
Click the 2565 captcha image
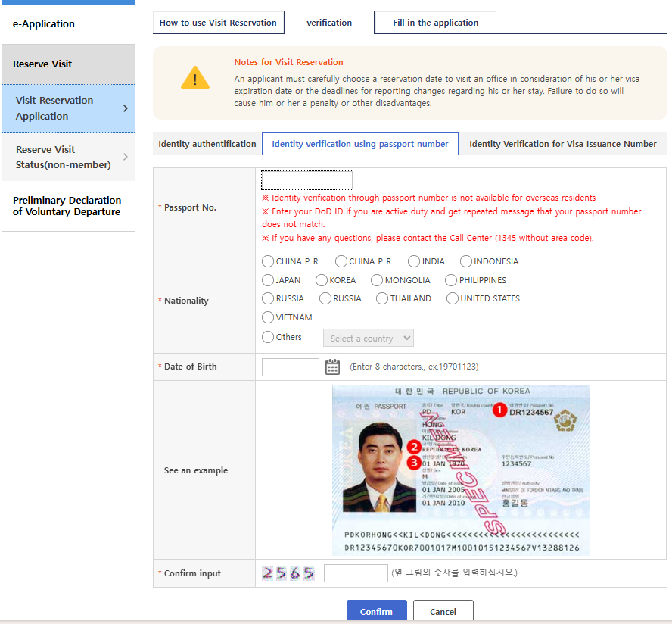[x=288, y=573]
